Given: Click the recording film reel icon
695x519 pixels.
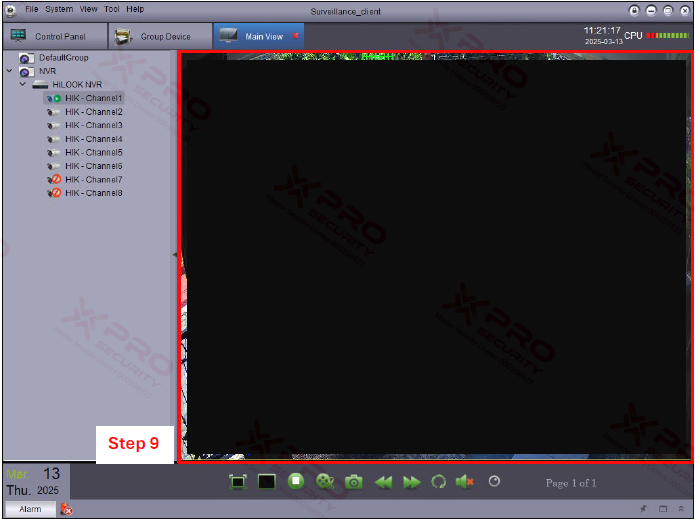Looking at the screenshot, I should click(325, 482).
